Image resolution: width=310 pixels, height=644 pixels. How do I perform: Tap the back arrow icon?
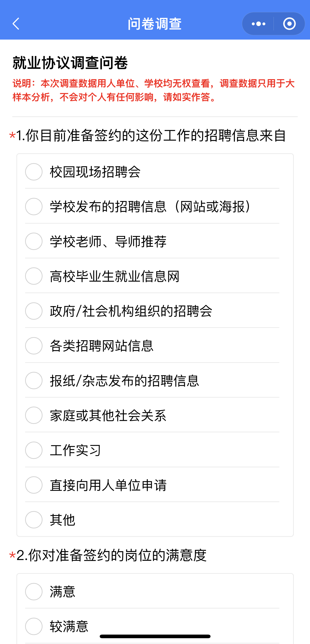pos(16,24)
